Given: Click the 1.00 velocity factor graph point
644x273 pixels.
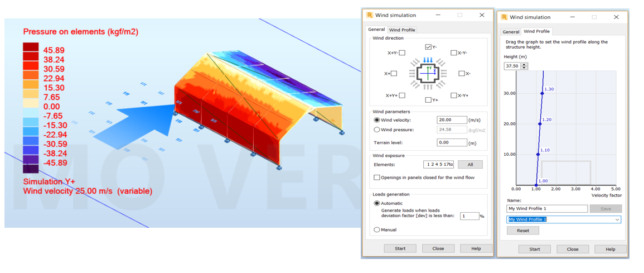Looking at the screenshot, I should point(536,185).
